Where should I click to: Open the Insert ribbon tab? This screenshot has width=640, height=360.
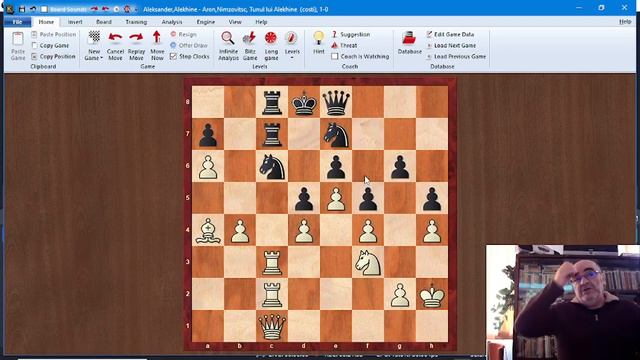coord(75,22)
